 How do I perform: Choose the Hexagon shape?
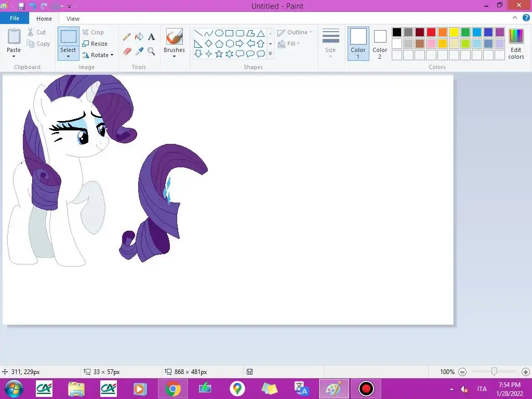(x=230, y=44)
